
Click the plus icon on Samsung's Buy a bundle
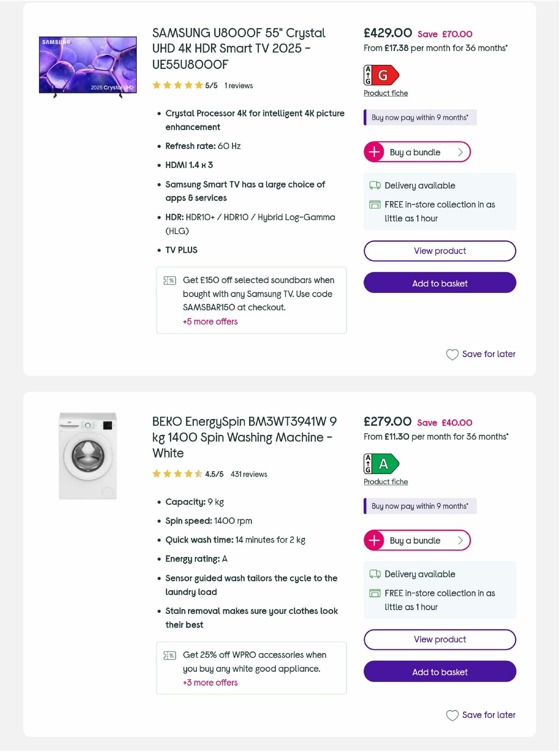coord(374,152)
